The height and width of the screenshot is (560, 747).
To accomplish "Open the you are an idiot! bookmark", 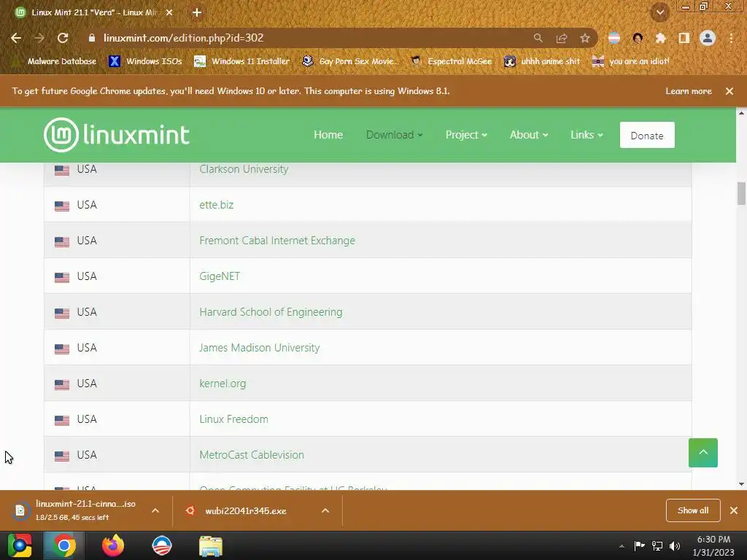I will point(630,61).
